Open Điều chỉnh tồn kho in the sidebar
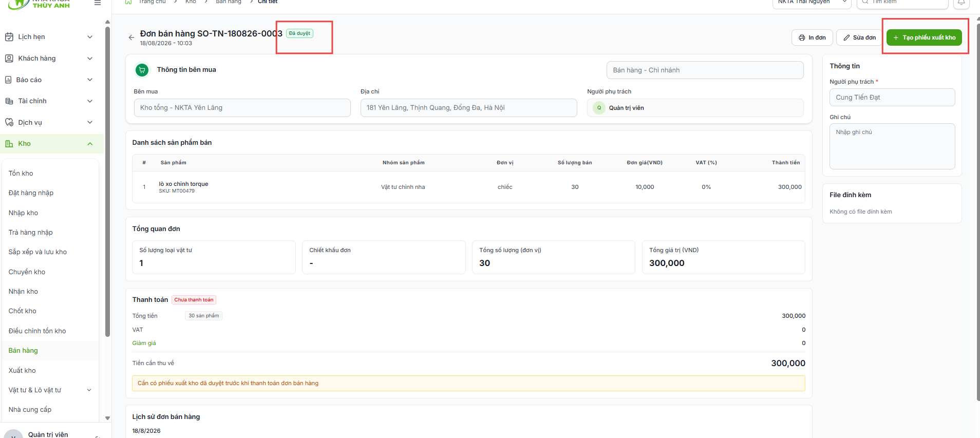 [x=37, y=331]
